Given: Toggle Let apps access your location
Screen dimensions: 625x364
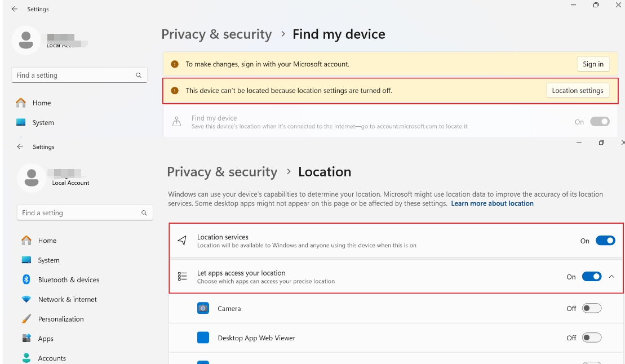Looking at the screenshot, I should [x=592, y=277].
